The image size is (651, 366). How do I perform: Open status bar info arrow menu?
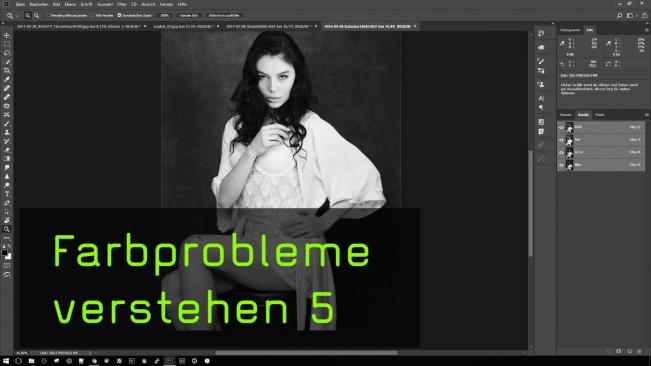pos(90,353)
